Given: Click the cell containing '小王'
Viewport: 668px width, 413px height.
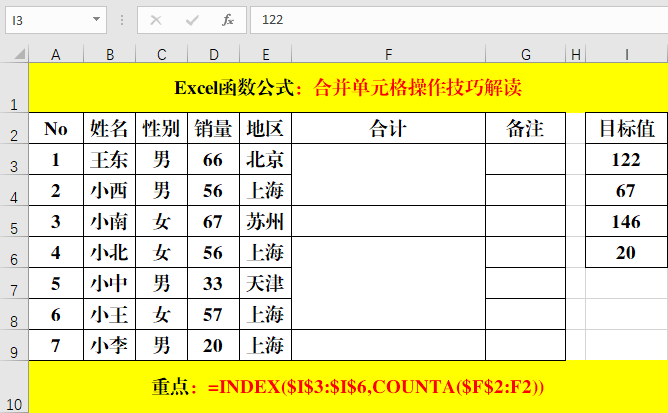Looking at the screenshot, I should click(109, 315).
